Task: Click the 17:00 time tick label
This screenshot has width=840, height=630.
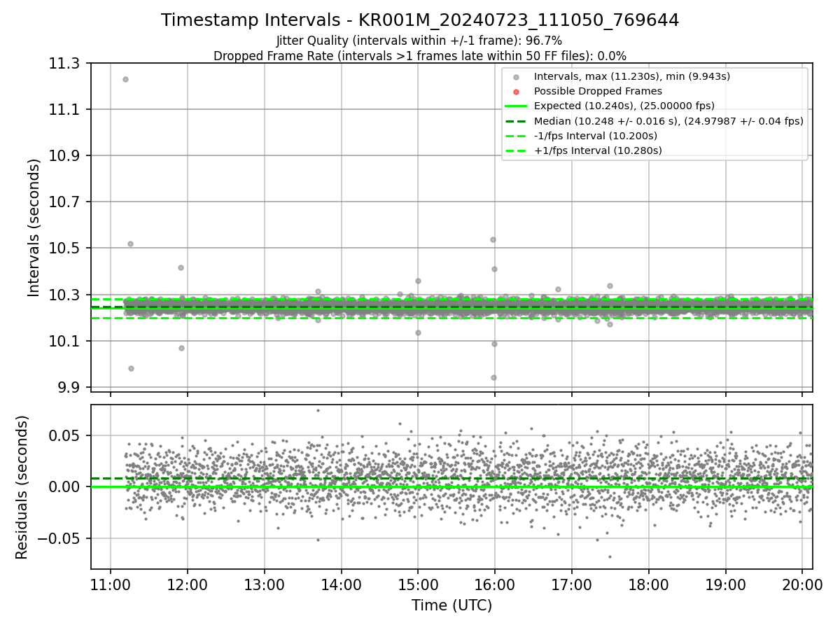Action: pos(571,584)
